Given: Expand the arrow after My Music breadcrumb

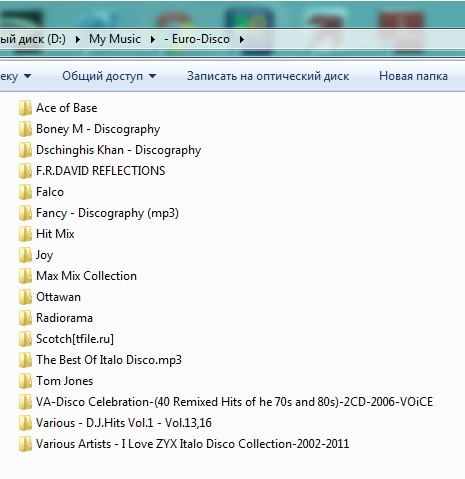Looking at the screenshot, I should pos(153,39).
